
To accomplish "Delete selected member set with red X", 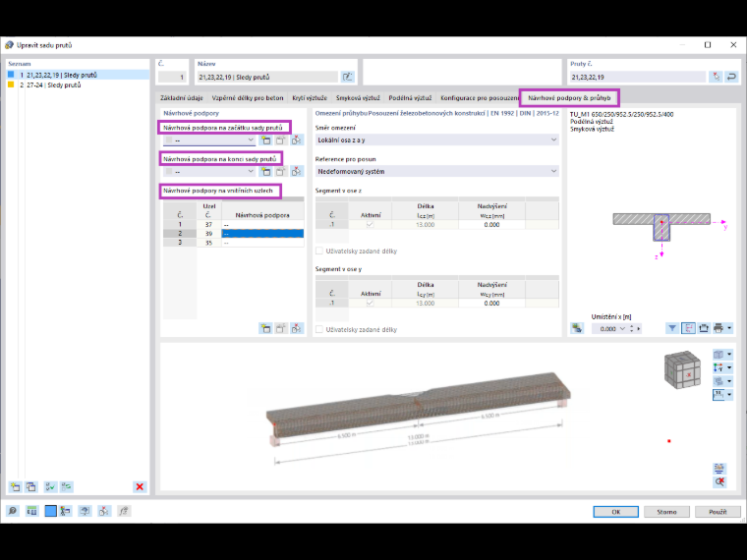I will coord(140,486).
